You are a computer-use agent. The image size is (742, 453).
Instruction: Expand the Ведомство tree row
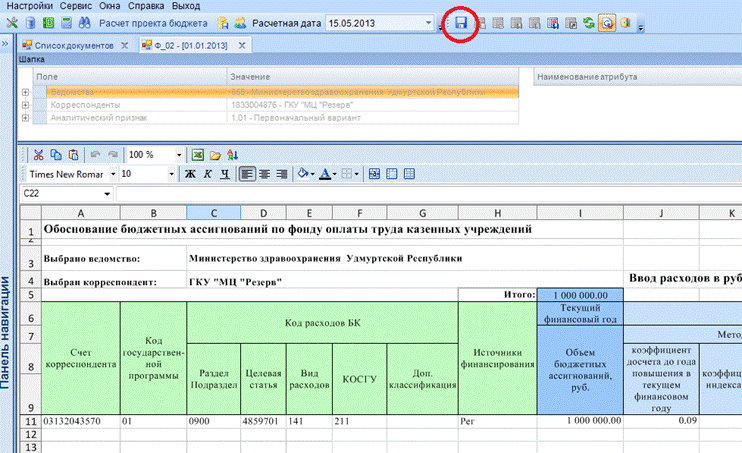coord(25,92)
